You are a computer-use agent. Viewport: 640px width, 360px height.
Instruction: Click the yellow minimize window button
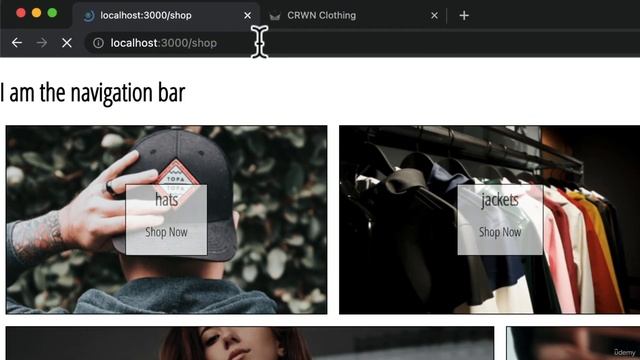(36, 13)
